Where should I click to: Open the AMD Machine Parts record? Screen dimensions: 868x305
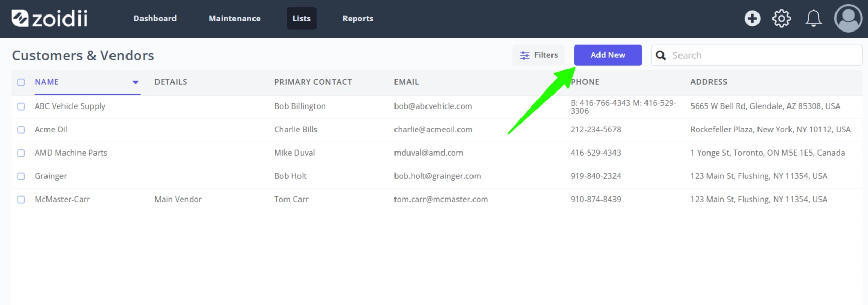pyautogui.click(x=71, y=152)
